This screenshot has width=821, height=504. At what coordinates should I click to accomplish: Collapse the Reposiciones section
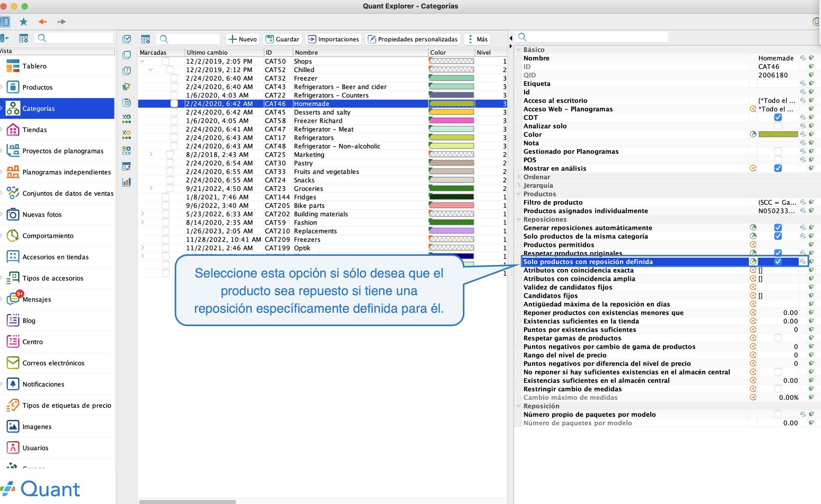pos(518,219)
